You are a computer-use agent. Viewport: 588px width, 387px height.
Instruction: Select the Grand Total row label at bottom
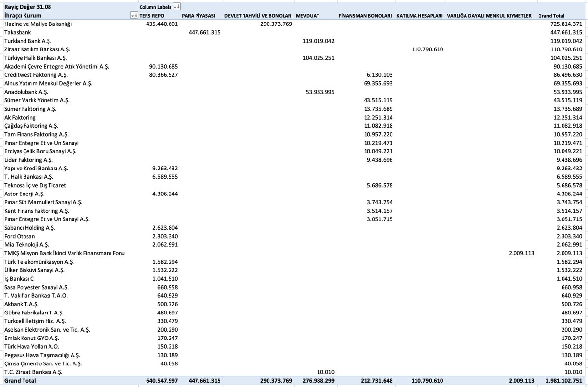(x=20, y=380)
